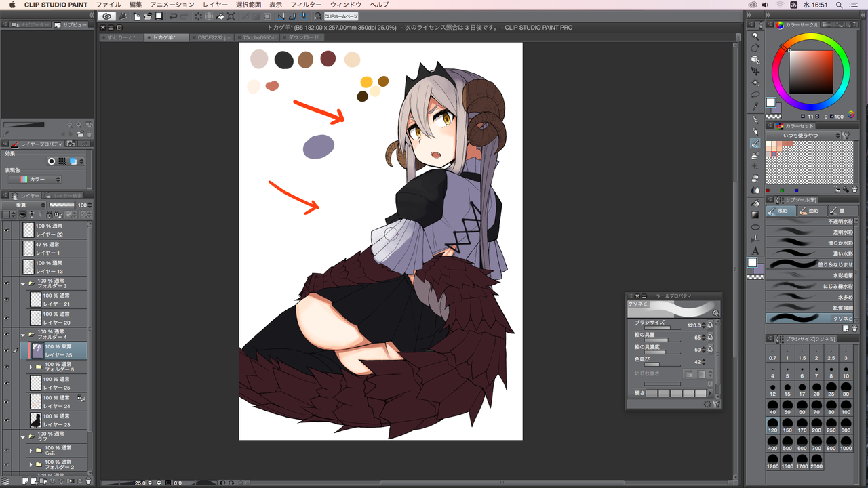The height and width of the screenshot is (488, 868).
Task: Select the move layer tool
Action: (755, 70)
